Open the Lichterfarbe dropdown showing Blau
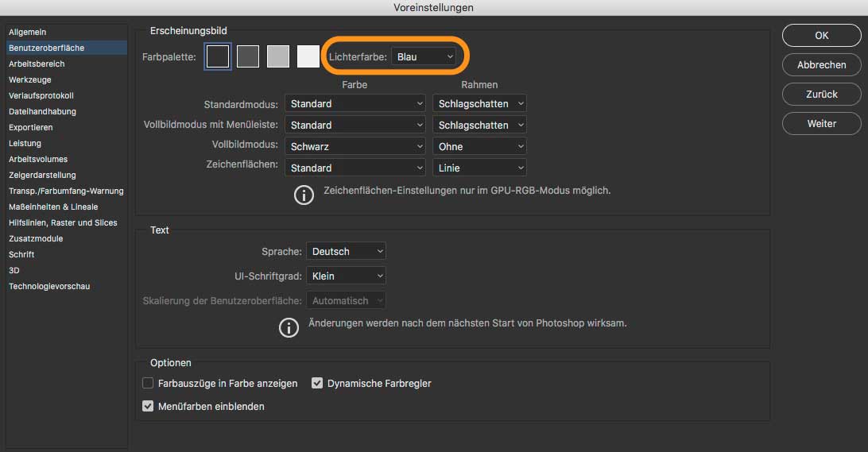 [424, 56]
